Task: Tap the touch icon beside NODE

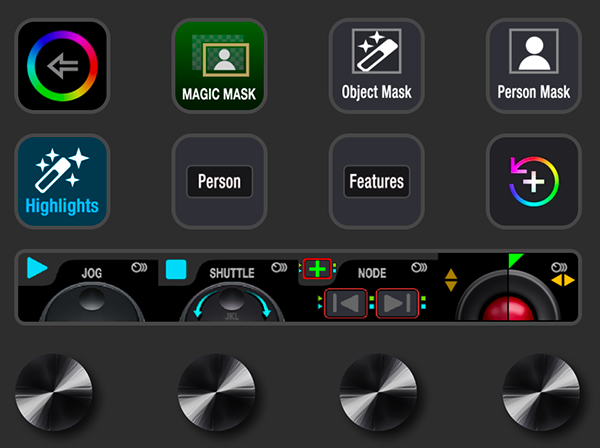Action: 419,267
